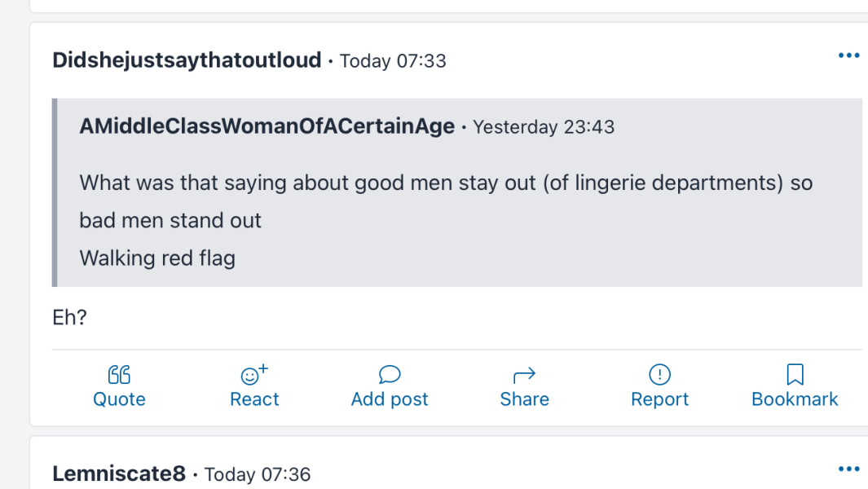Open three-dot menu on Lemniscate8's post
Viewport: 868px width, 489px height.
848,469
